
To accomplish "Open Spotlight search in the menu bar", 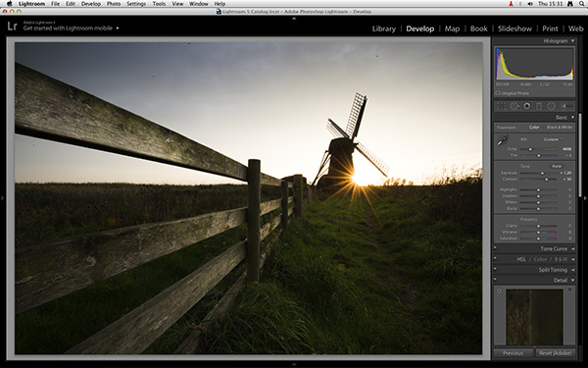I will coord(581,4).
